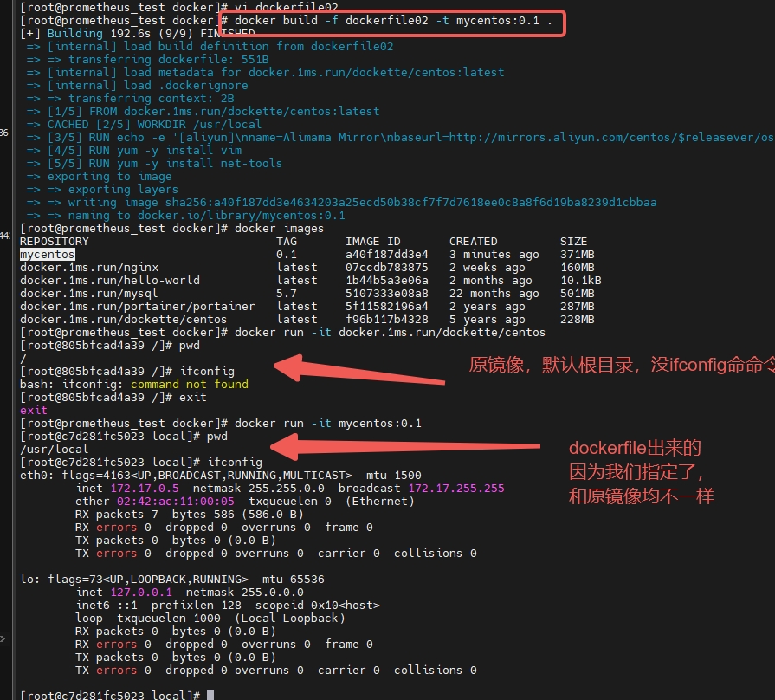Viewport: 775px width, 700px height.
Task: Click 'docker.1ms.run/hello-world' repository entry
Action: click(x=110, y=281)
